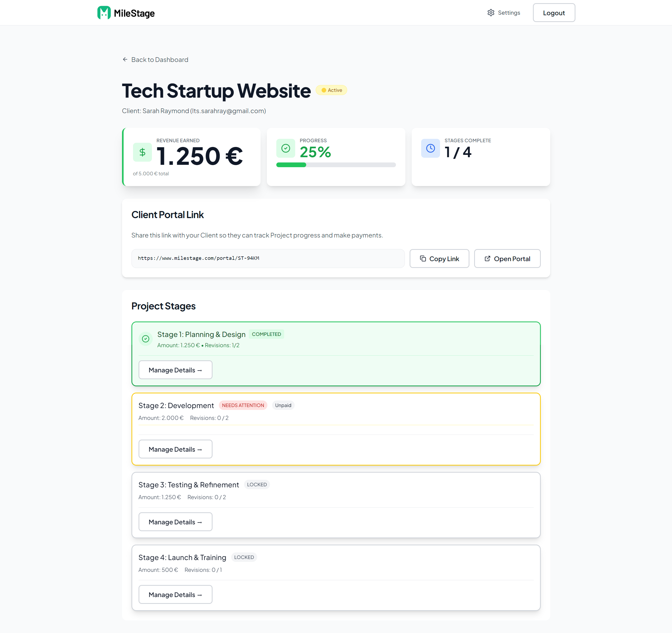Click the clock icon in Stages Complete card
The image size is (672, 633).
pyautogui.click(x=430, y=148)
